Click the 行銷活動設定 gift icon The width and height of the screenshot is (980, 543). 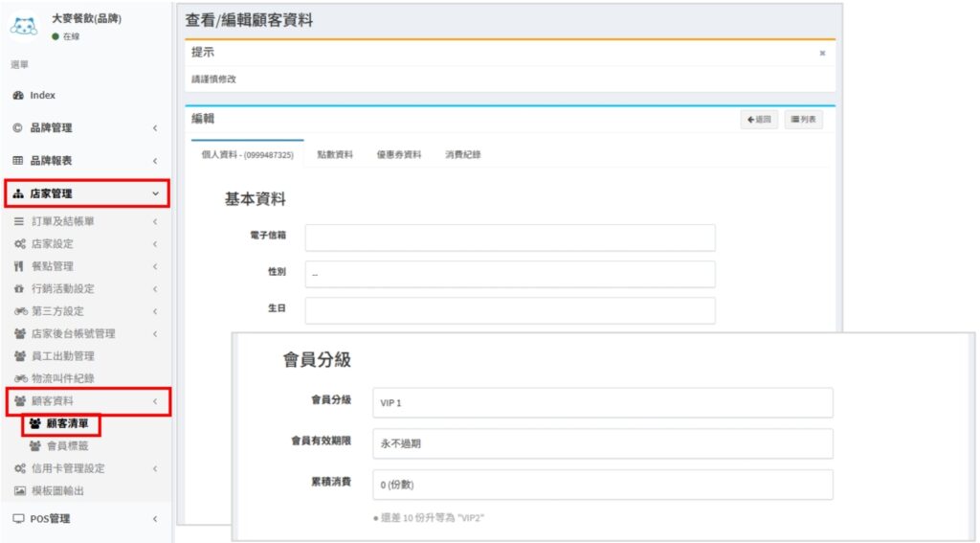click(x=18, y=289)
